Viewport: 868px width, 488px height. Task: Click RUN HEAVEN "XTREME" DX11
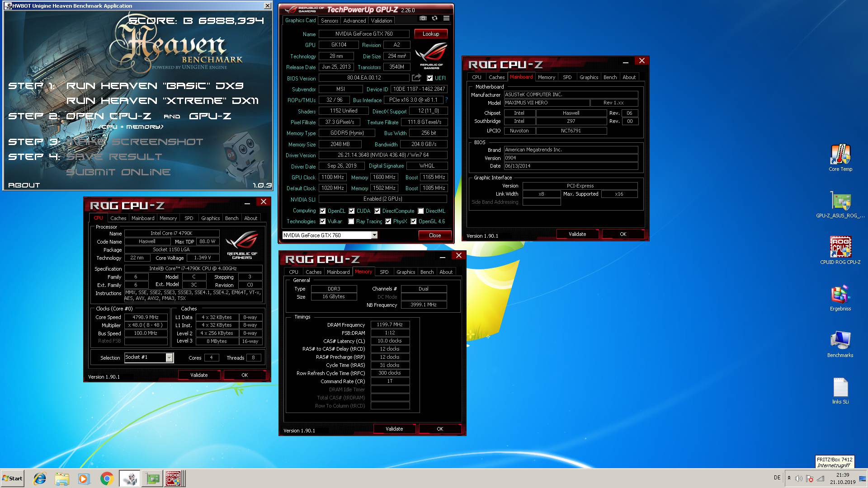click(162, 101)
